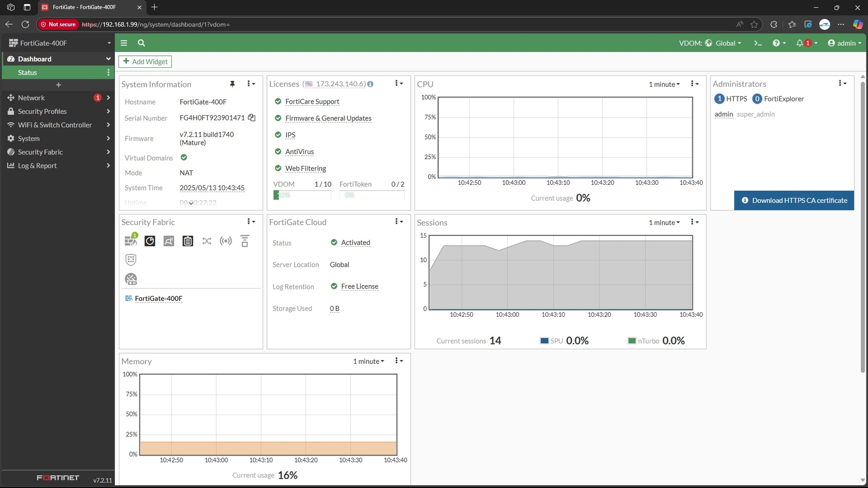This screenshot has width=868, height=488.
Task: Open Security Profiles in the sidebar
Action: [x=42, y=112]
